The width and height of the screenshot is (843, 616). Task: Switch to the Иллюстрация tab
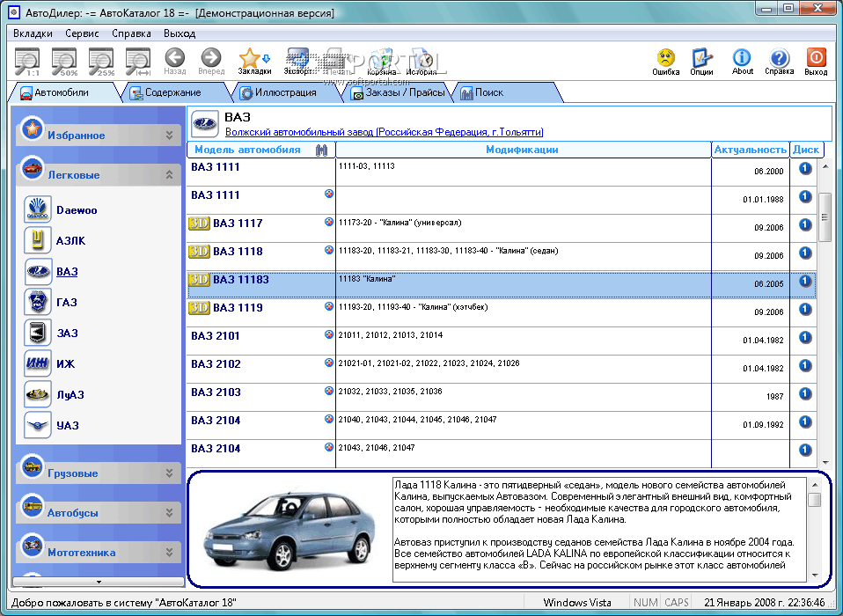click(x=284, y=92)
